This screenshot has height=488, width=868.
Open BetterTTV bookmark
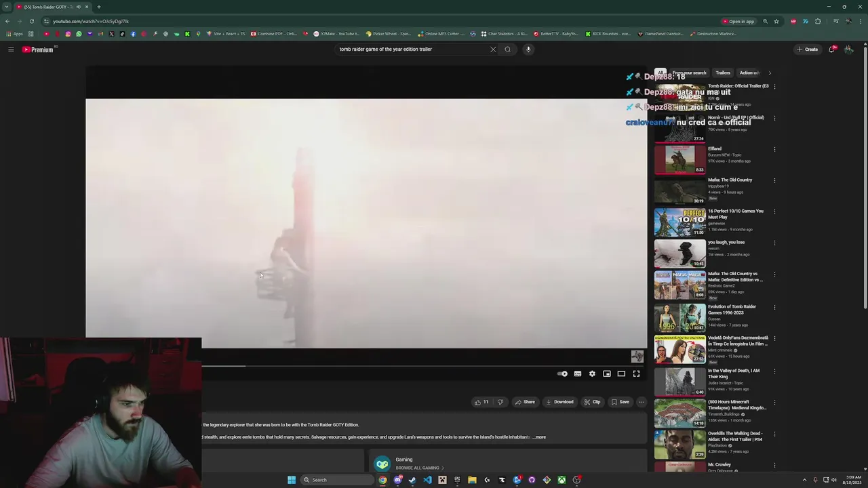556,34
